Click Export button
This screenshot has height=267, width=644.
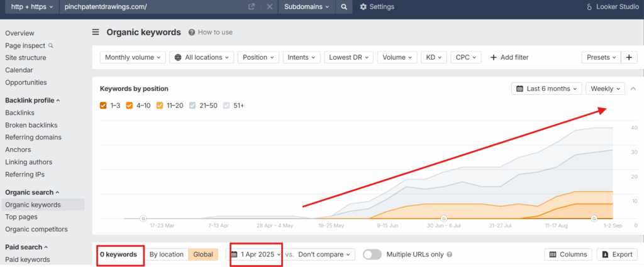coord(618,254)
